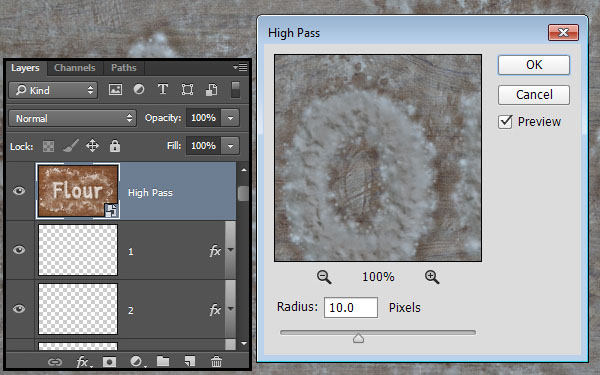Cancel the High Pass dialog
The image size is (600, 375).
tap(534, 94)
